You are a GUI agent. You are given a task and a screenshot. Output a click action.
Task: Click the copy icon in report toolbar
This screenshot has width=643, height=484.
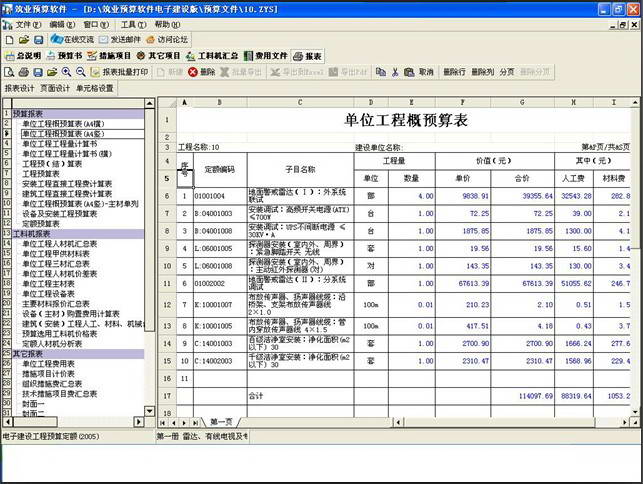(x=381, y=72)
